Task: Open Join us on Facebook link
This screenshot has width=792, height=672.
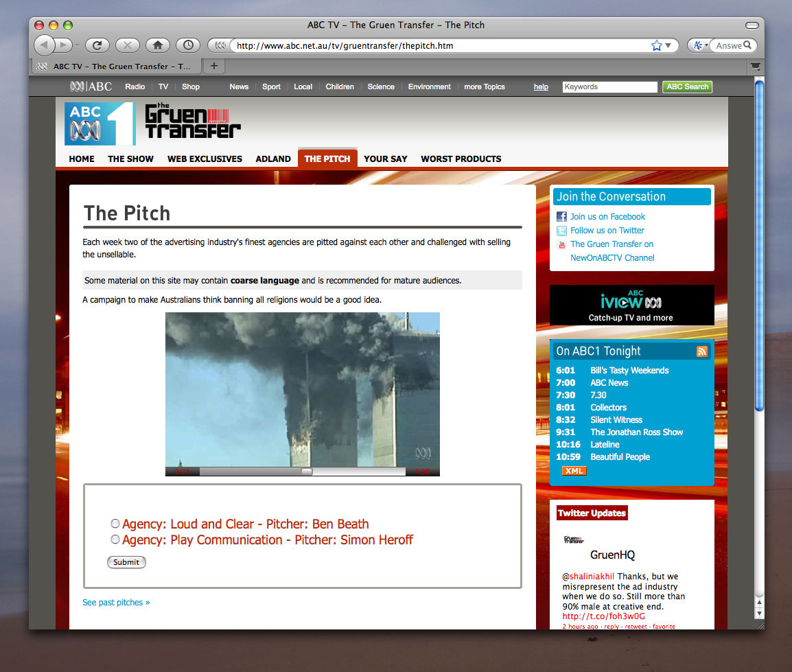Action: click(x=607, y=217)
